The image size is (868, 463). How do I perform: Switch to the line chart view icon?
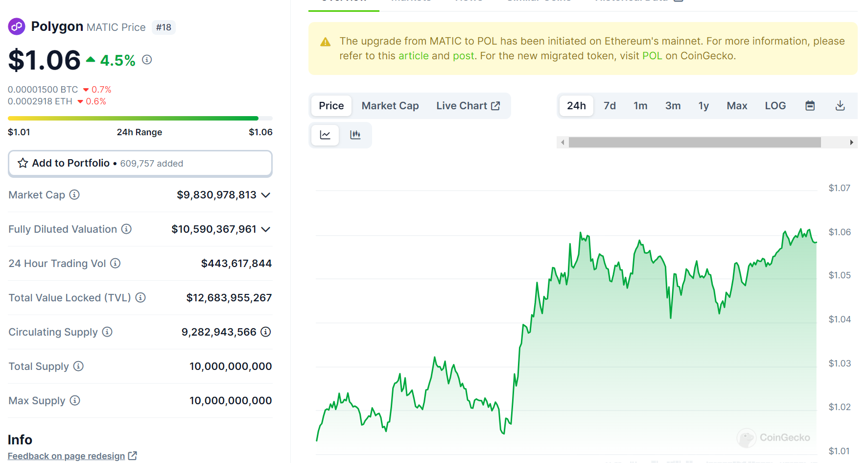[x=325, y=135]
